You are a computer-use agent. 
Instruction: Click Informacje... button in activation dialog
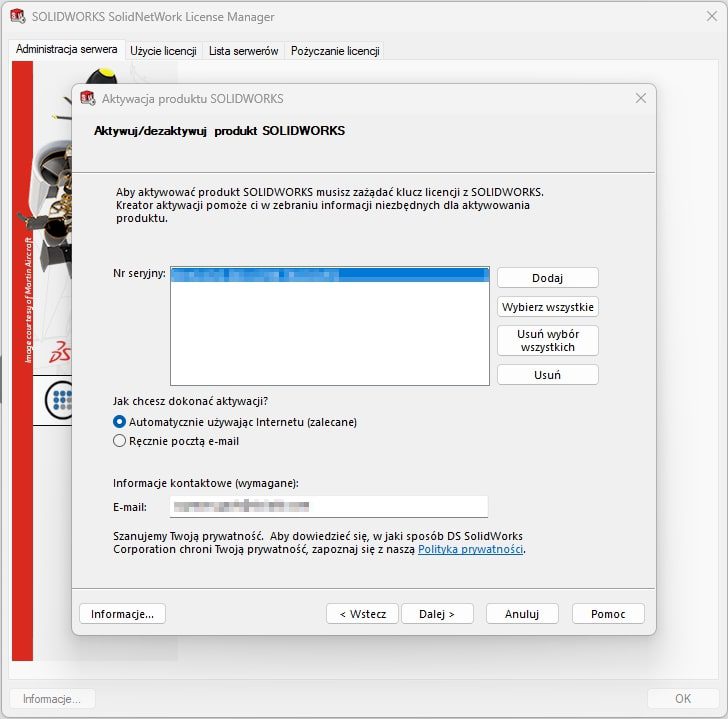point(122,614)
